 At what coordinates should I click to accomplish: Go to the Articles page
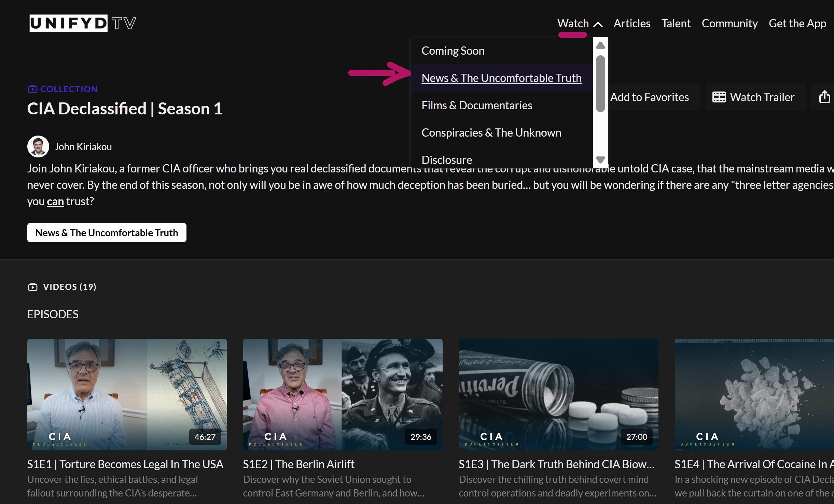point(632,23)
